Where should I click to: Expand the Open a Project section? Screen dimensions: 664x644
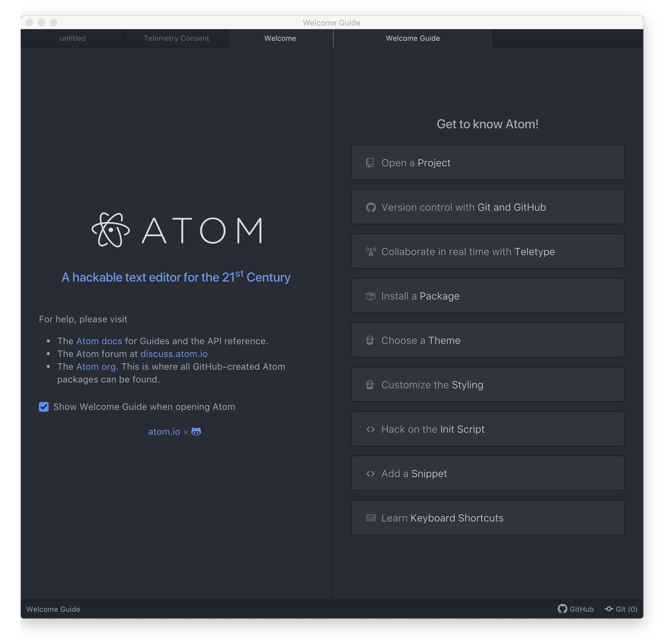pos(488,163)
